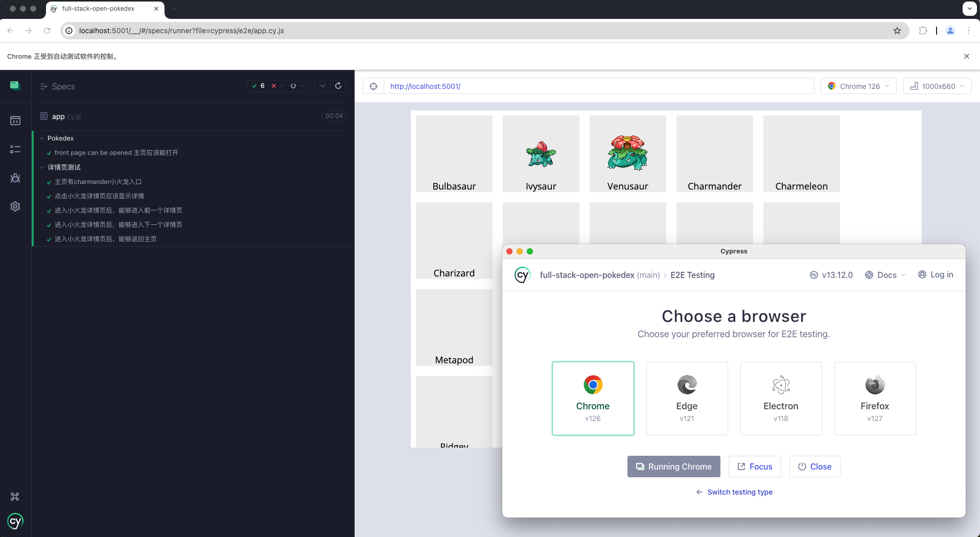Screen dimensions: 980x537
Task: Open Chrome 126 browser dropdown
Action: pyautogui.click(x=858, y=86)
